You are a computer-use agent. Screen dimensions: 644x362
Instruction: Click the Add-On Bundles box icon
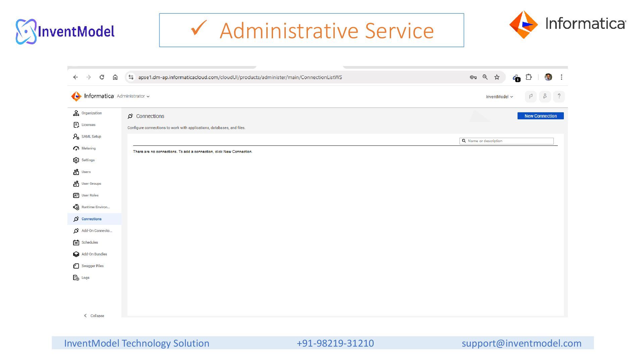point(76,254)
